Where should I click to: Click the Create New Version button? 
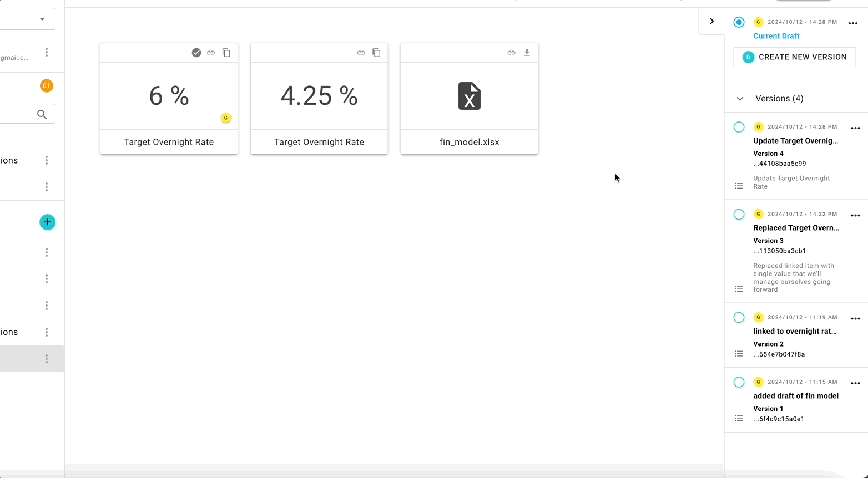[794, 57]
